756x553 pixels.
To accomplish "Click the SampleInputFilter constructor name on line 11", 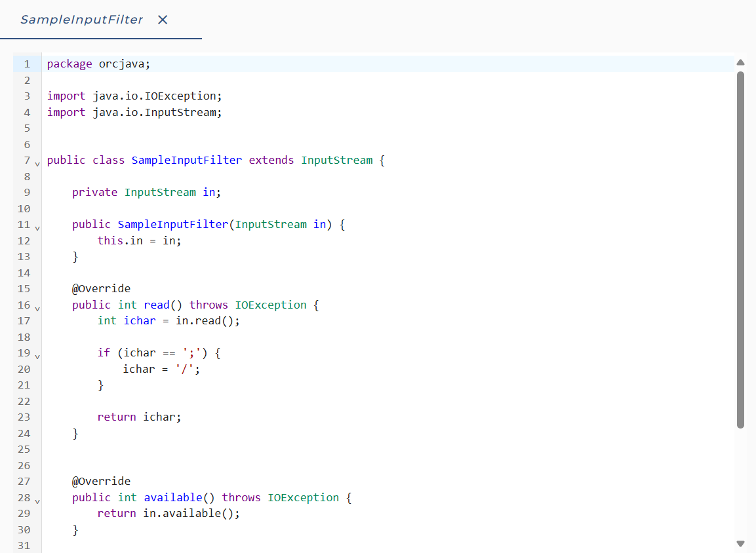I will [173, 225].
